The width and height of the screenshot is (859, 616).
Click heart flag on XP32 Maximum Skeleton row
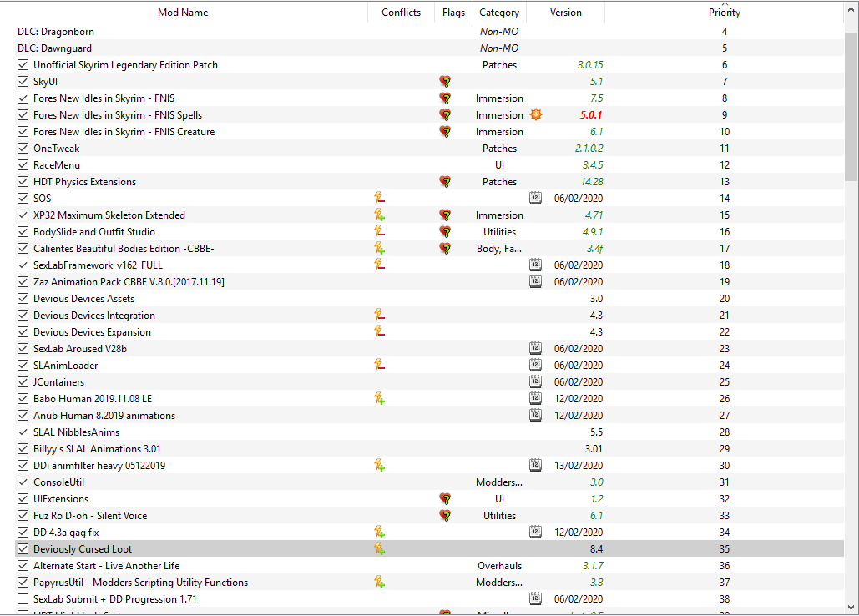pyautogui.click(x=446, y=215)
